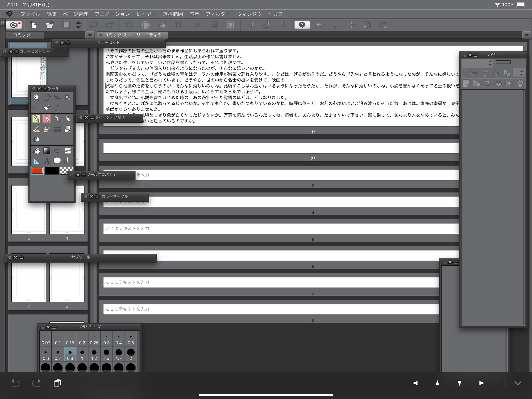Select the Zoom magnifier tool

(36, 98)
